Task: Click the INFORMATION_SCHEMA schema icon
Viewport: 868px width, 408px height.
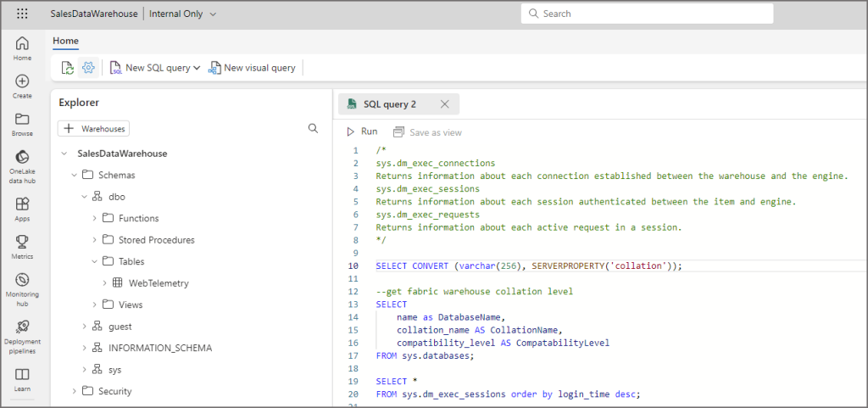Action: pos(97,348)
